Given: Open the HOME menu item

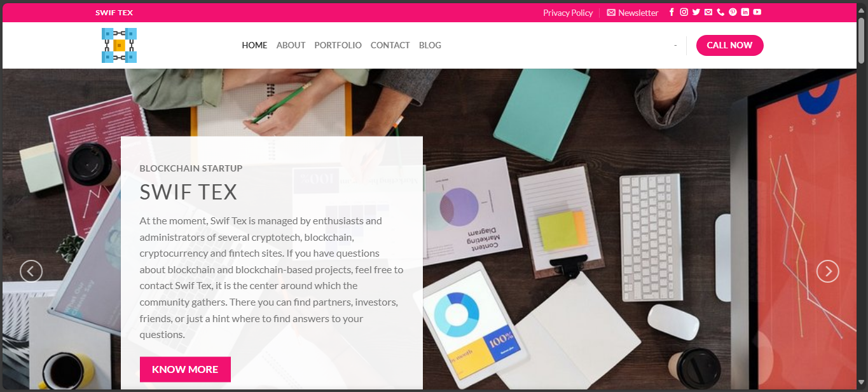Looking at the screenshot, I should (x=254, y=45).
